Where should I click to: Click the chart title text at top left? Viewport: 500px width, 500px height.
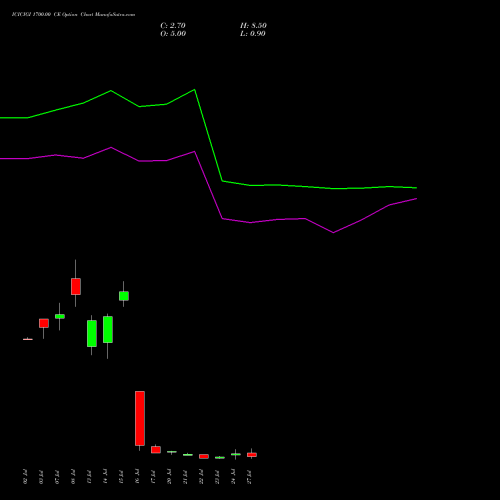pyautogui.click(x=73, y=15)
